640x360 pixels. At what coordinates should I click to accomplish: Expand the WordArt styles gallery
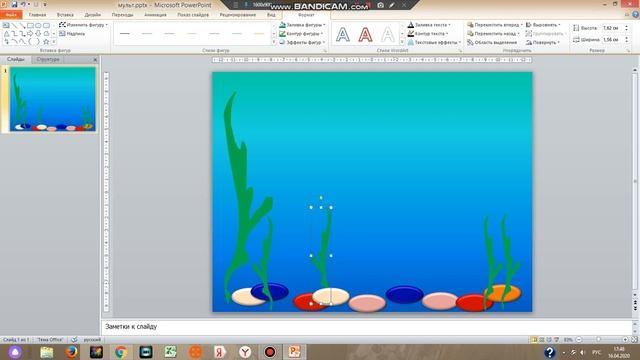pyautogui.click(x=402, y=42)
